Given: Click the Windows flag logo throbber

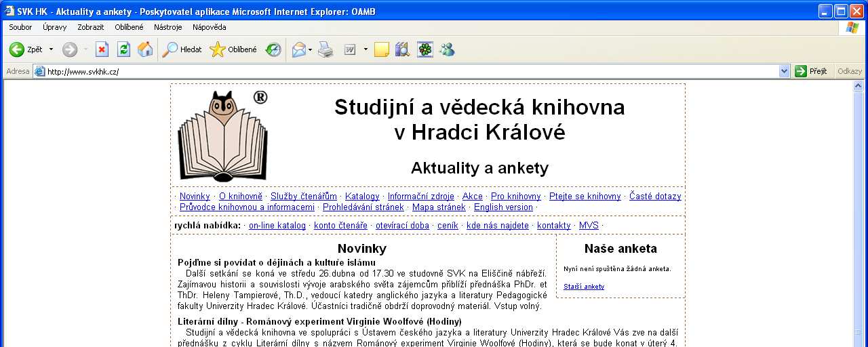Looking at the screenshot, I should coord(852,28).
